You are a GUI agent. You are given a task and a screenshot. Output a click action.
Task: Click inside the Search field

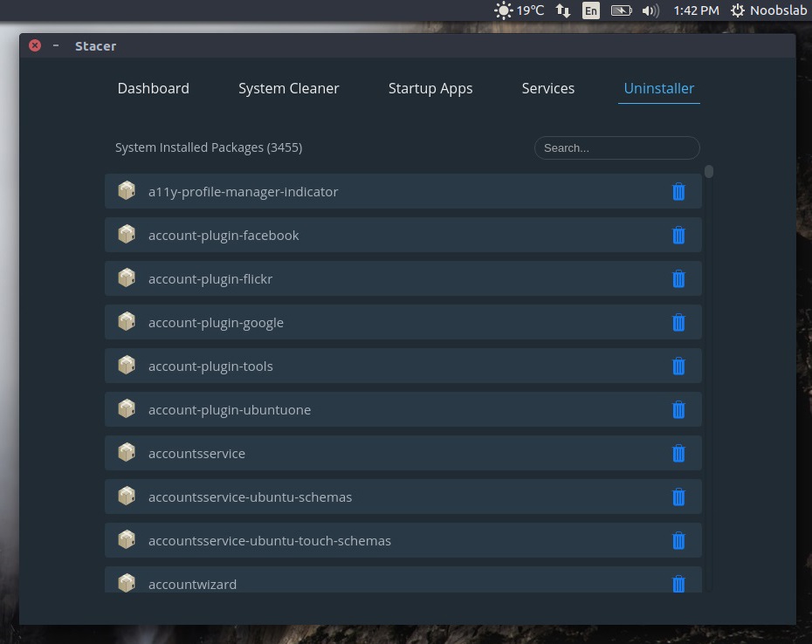point(616,147)
